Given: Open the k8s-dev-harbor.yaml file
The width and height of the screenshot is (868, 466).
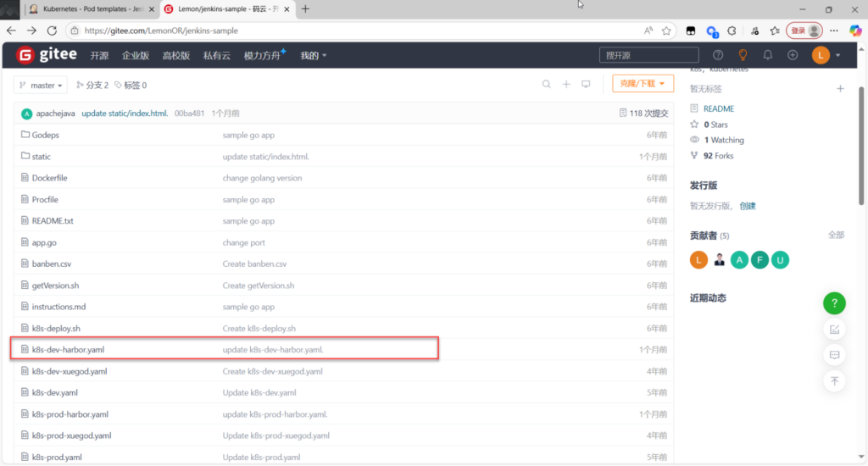Looking at the screenshot, I should [68, 349].
